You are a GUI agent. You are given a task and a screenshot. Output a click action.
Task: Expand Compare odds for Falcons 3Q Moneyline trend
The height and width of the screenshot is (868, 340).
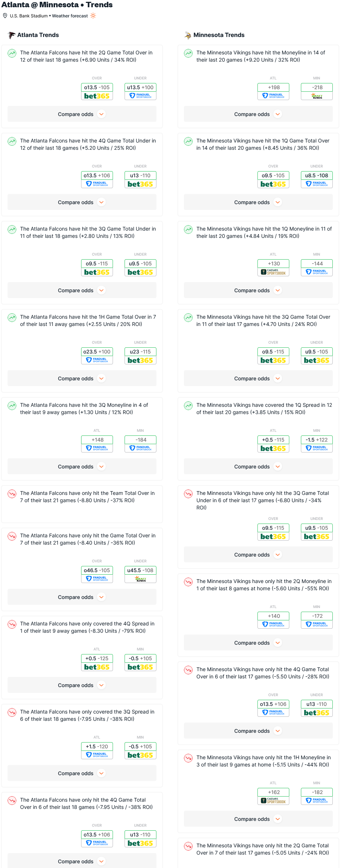(82, 467)
